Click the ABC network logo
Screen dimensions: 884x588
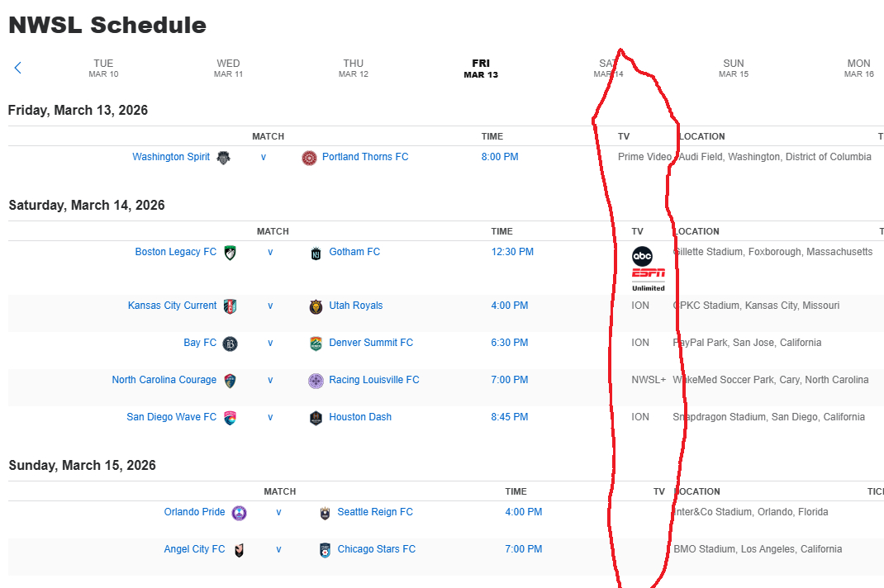(642, 255)
